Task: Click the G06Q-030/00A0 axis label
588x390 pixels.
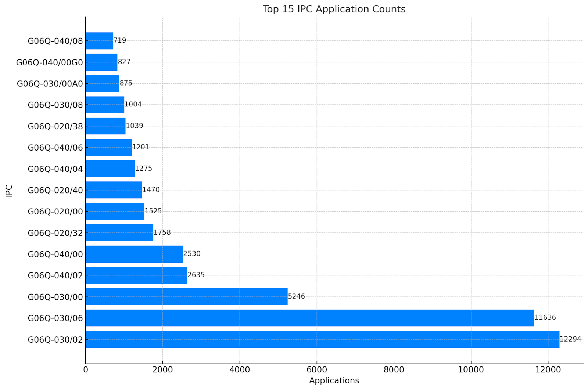Action: 50,84
